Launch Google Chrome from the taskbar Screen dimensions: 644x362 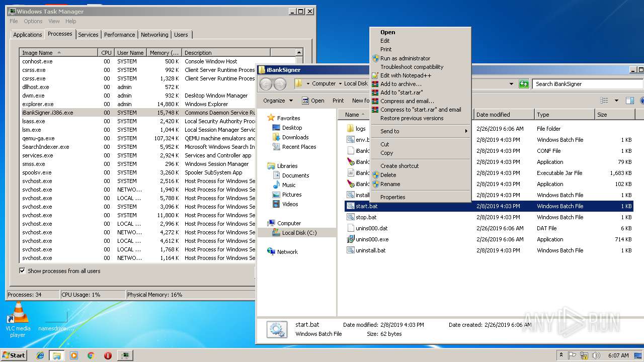[x=91, y=355]
